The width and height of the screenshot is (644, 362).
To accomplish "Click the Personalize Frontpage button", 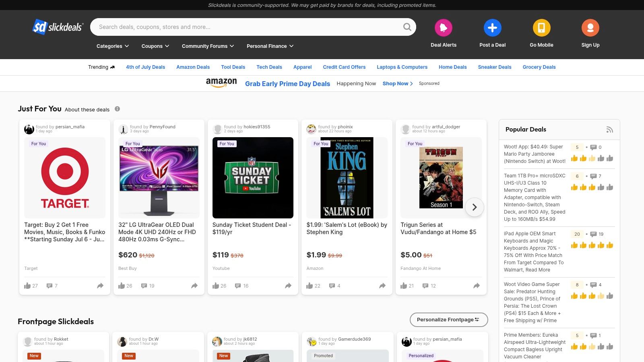I will tap(449, 320).
